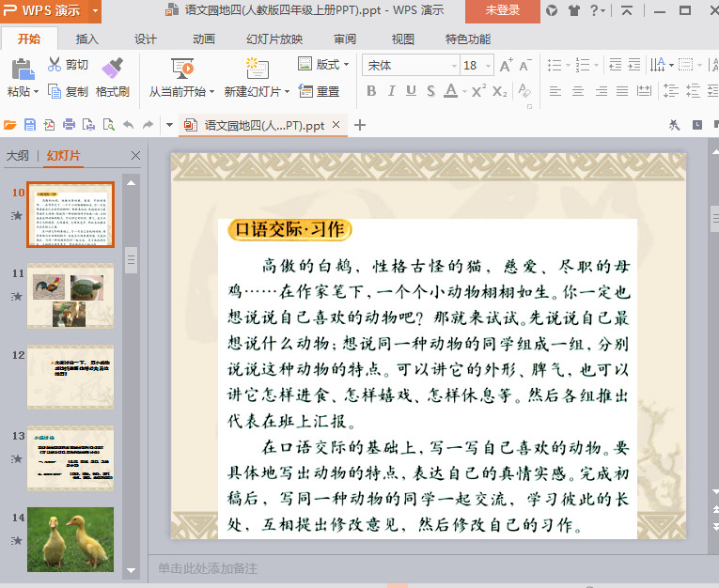This screenshot has width=719, height=588.
Task: Click the increase font size icon
Action: coord(507,66)
